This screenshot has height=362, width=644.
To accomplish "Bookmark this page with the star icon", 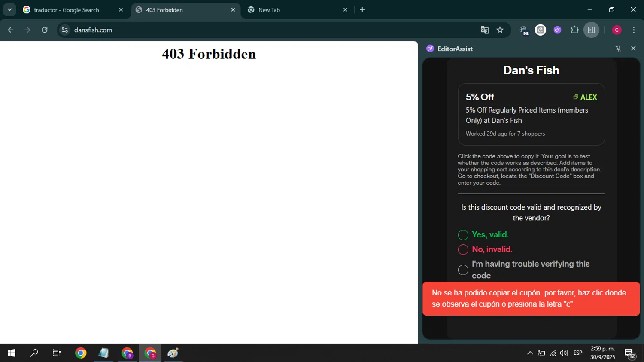I will tap(500, 30).
